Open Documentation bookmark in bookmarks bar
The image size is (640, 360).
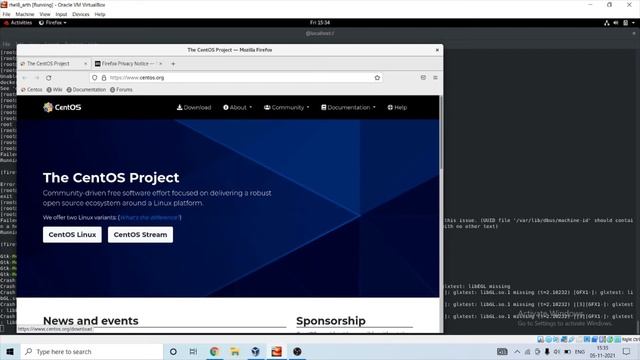click(x=86, y=89)
